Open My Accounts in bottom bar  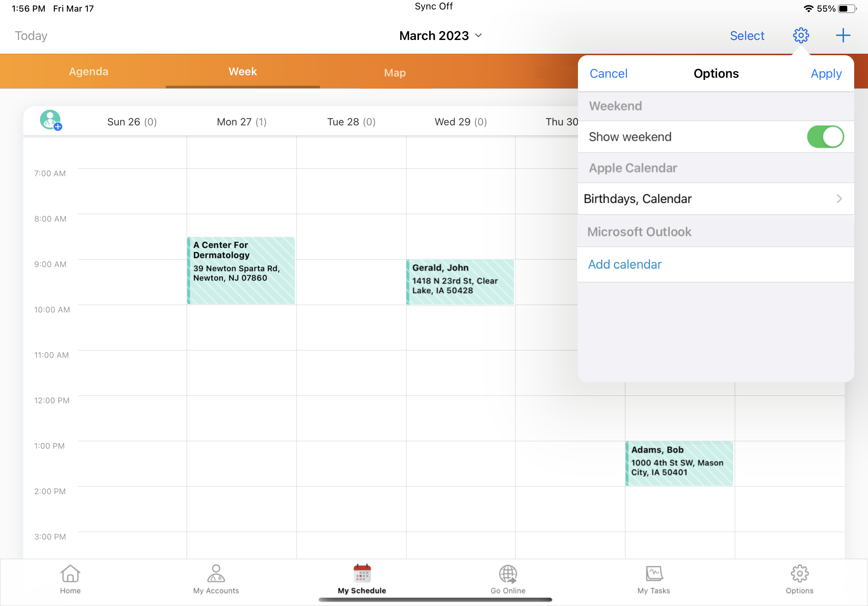[216, 579]
